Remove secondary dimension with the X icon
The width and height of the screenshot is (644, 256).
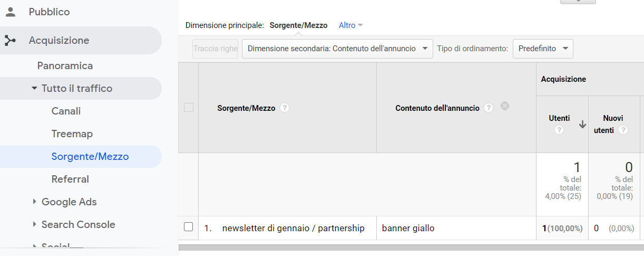click(x=505, y=106)
